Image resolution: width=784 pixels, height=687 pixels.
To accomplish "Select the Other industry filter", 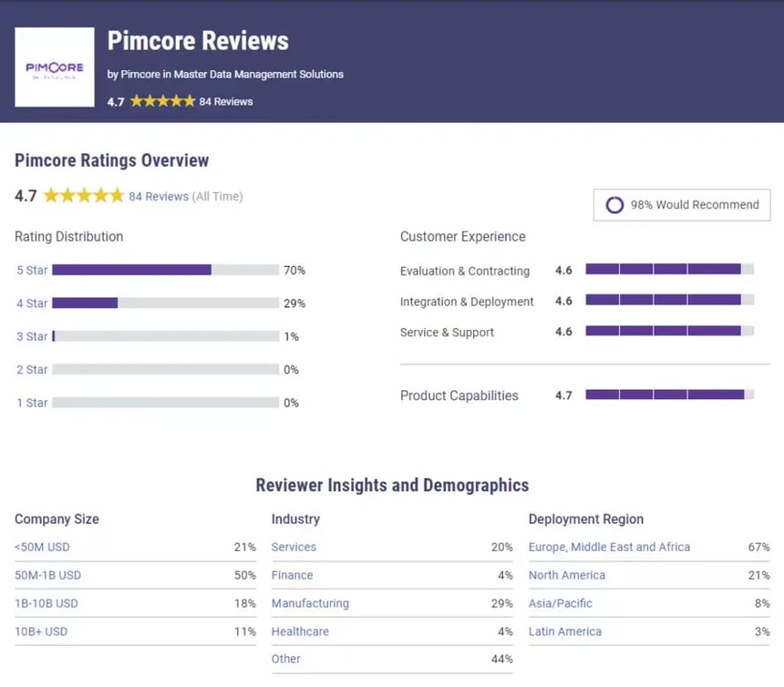I will (286, 659).
